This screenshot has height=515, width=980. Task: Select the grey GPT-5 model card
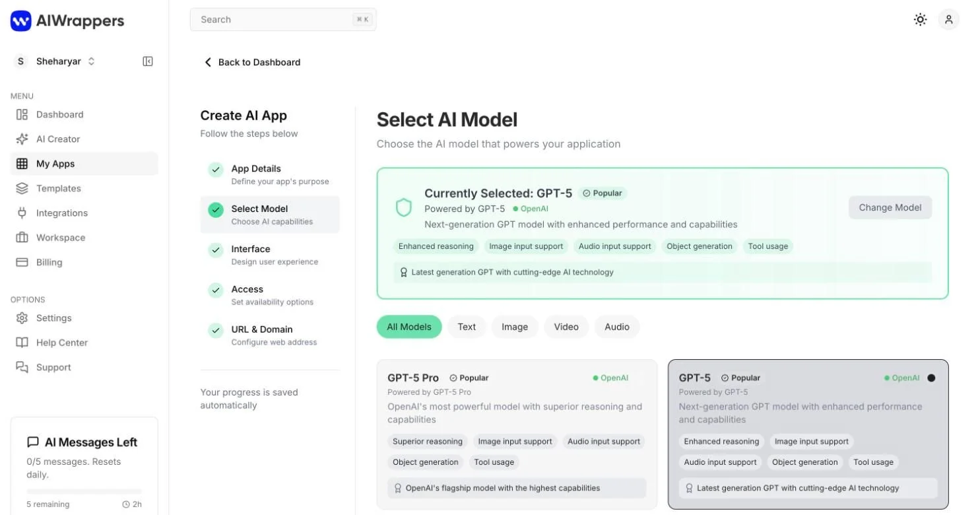(808, 434)
